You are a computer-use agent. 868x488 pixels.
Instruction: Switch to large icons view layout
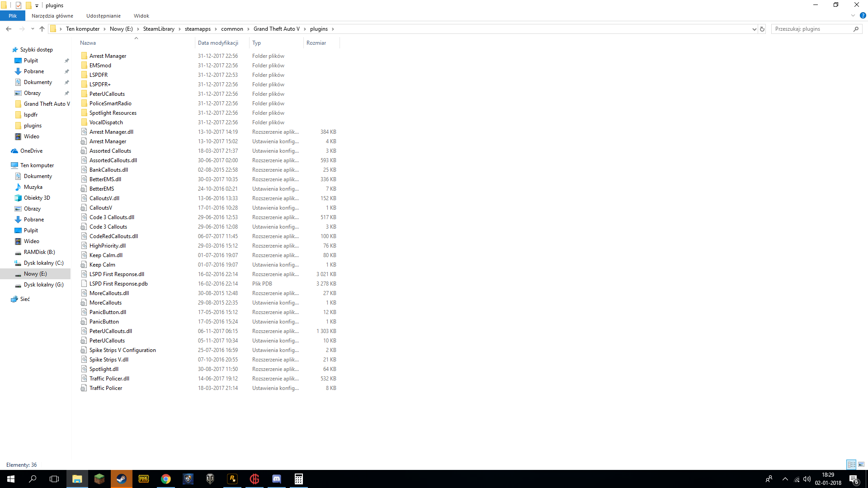coord(861,465)
